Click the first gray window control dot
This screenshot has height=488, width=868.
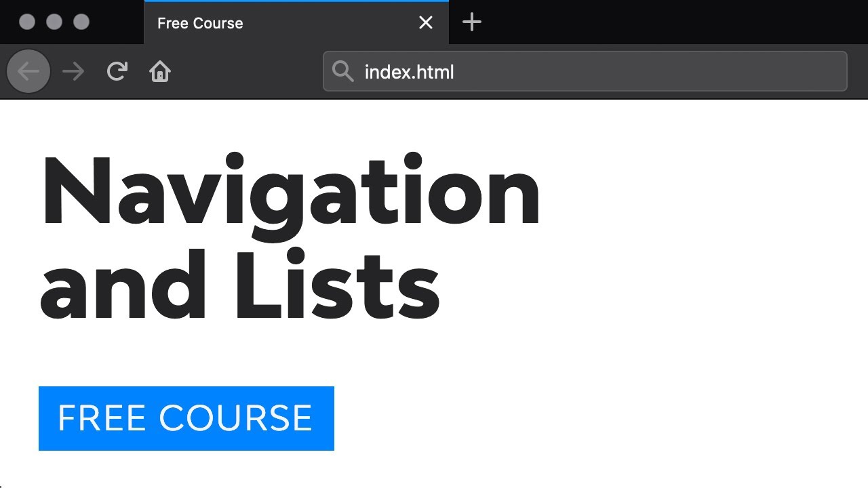coord(27,22)
